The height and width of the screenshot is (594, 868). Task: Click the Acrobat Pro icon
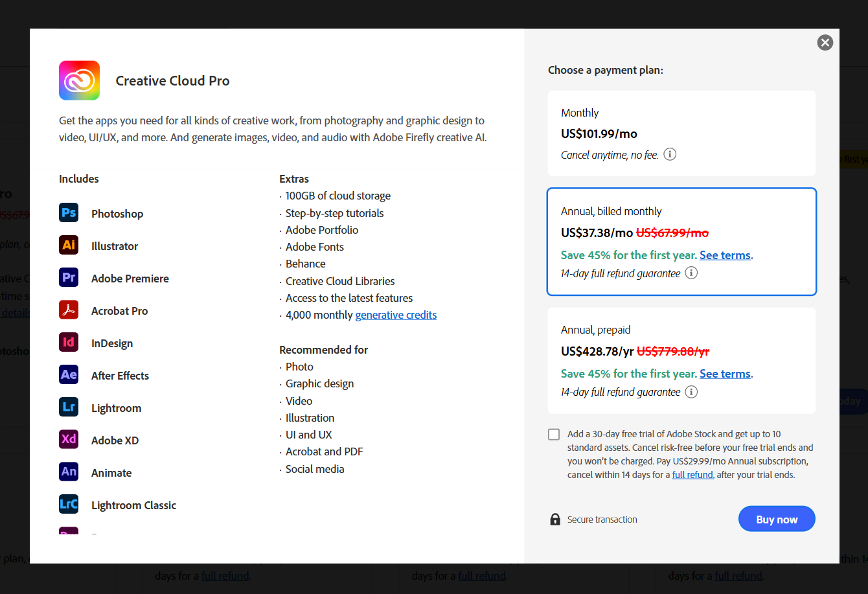69,310
